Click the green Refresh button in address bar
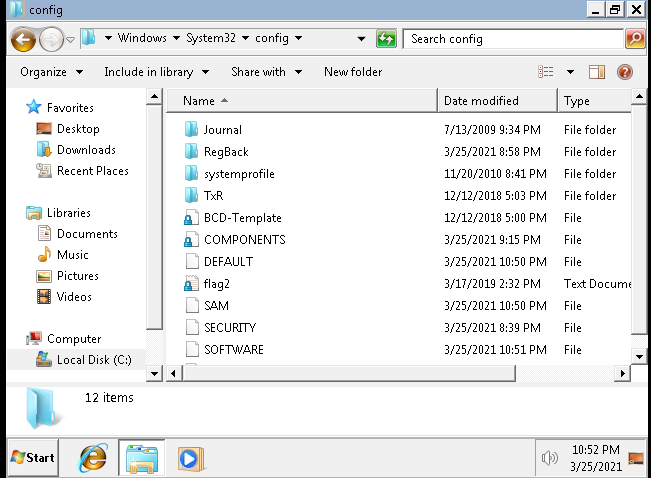 [386, 39]
